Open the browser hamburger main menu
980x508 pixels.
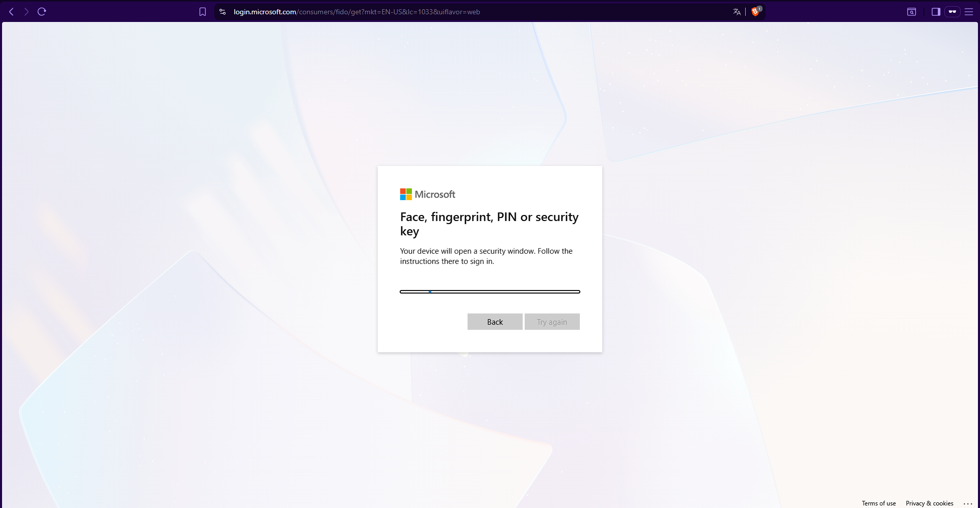coord(969,12)
